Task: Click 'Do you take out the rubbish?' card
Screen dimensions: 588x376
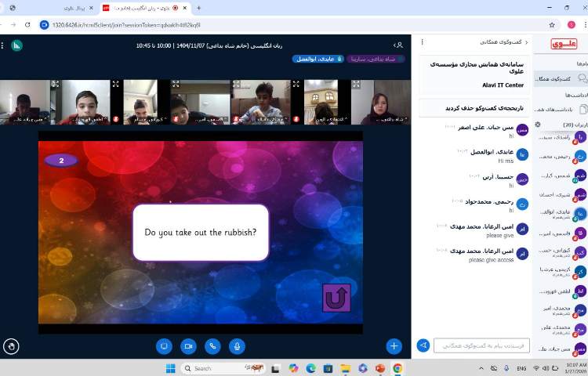Action: click(201, 232)
